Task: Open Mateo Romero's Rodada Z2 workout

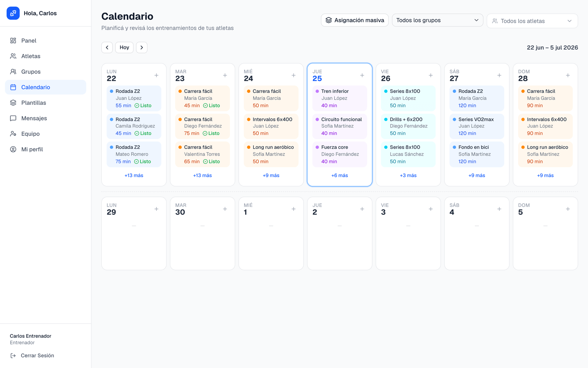Action: click(134, 154)
